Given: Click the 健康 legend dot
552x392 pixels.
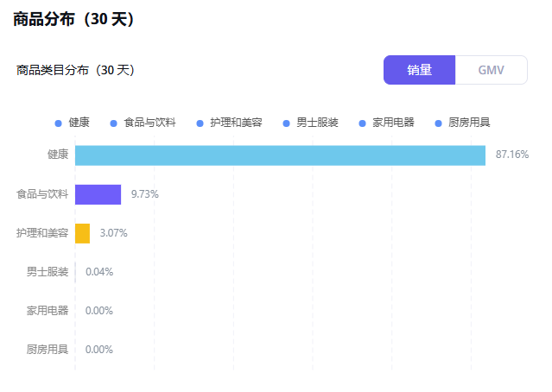Looking at the screenshot, I should pos(59,123).
